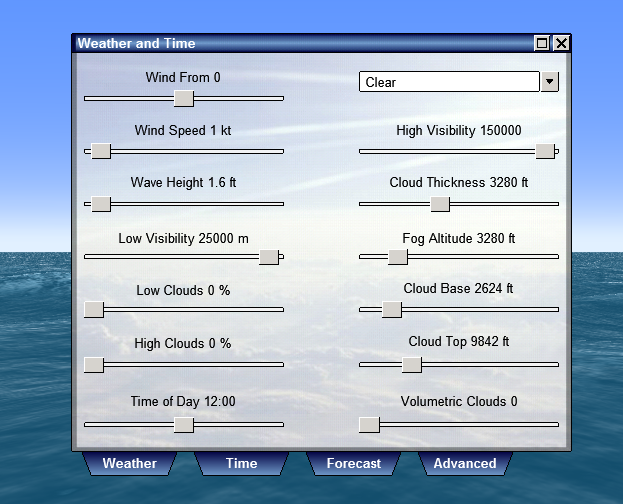Click the High Clouds slider handle
Viewport: 623px width, 504px height.
click(94, 364)
